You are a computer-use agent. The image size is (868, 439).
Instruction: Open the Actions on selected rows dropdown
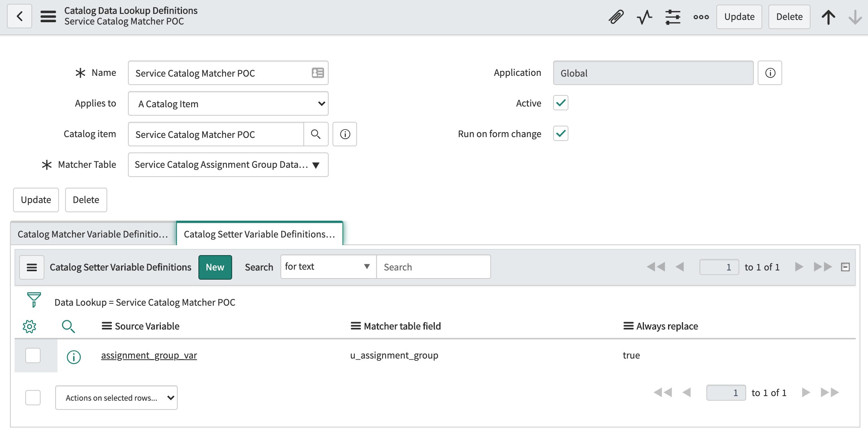(116, 397)
